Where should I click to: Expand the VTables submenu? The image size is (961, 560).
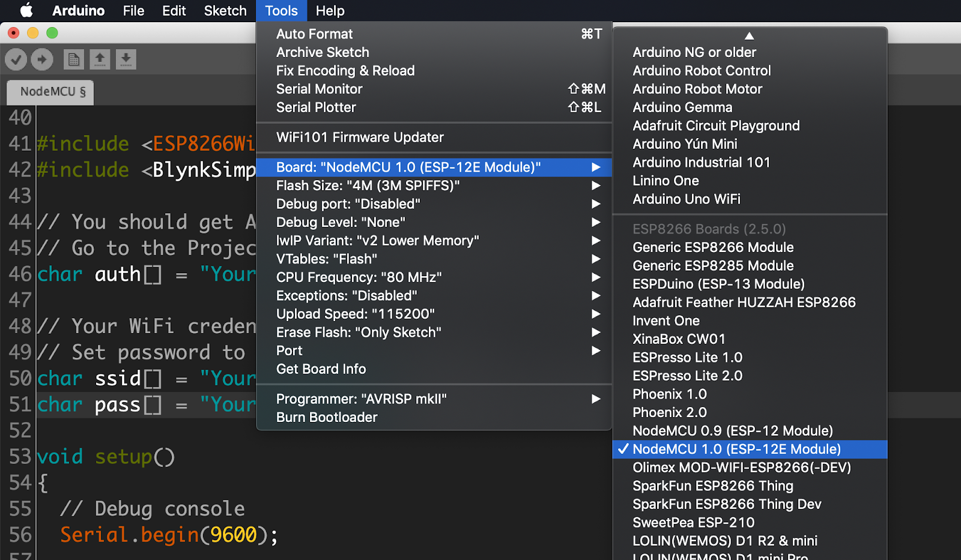(x=434, y=259)
